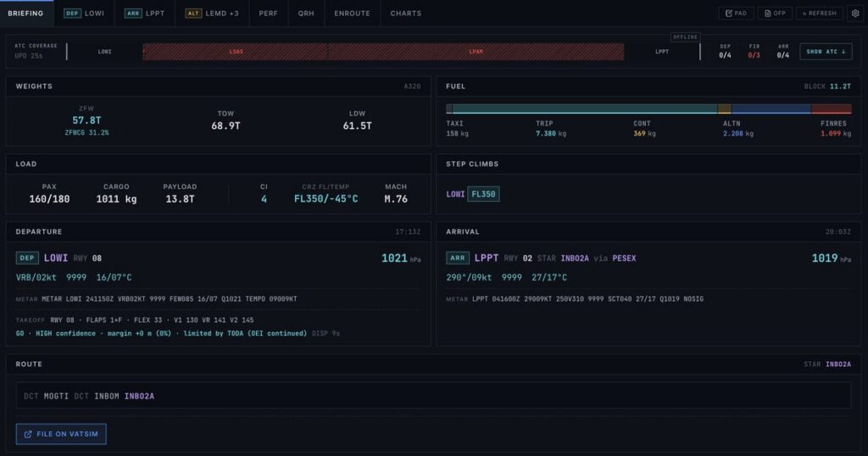Click the CONT 369 kg value
This screenshot has height=456, width=868.
(644, 133)
